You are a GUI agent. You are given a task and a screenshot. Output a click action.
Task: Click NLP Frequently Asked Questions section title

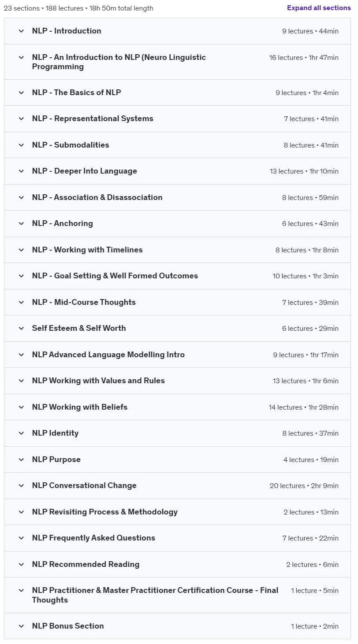coord(93,538)
